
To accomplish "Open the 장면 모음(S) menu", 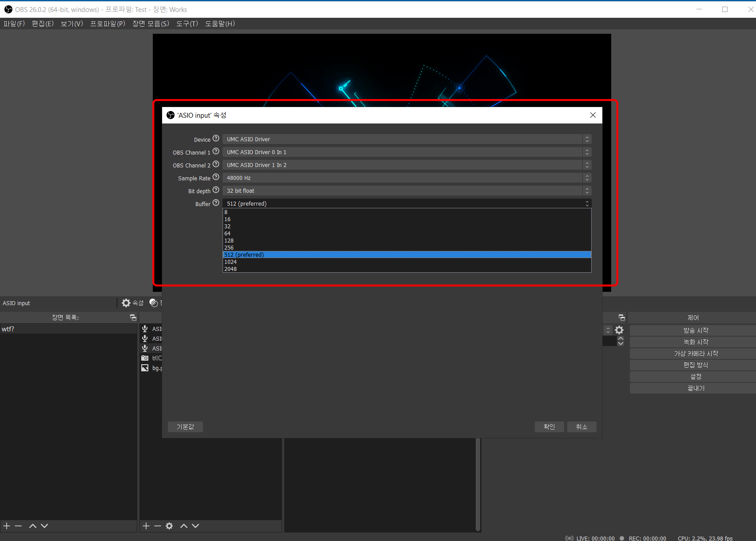I will point(151,24).
